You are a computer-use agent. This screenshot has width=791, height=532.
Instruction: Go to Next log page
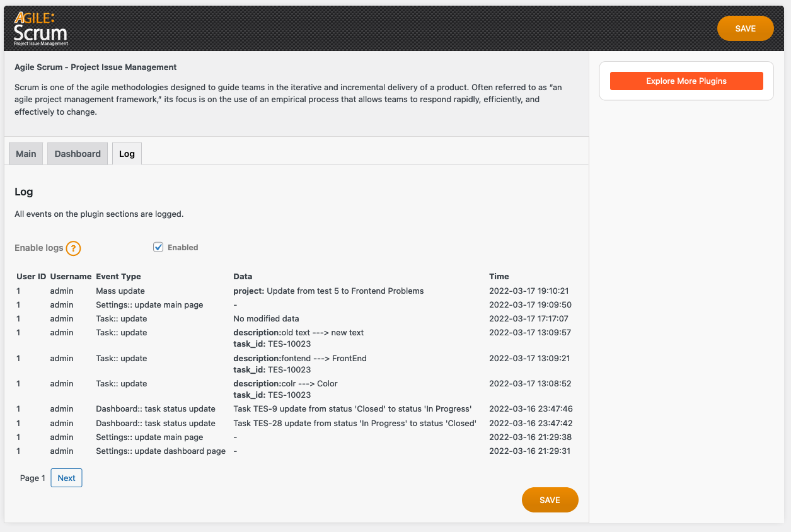66,478
